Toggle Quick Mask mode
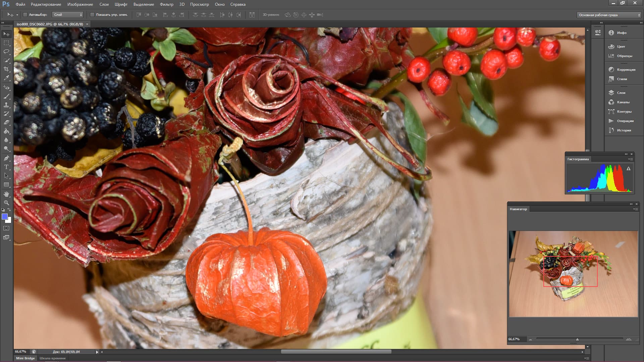The image size is (644, 362). pyautogui.click(x=6, y=228)
